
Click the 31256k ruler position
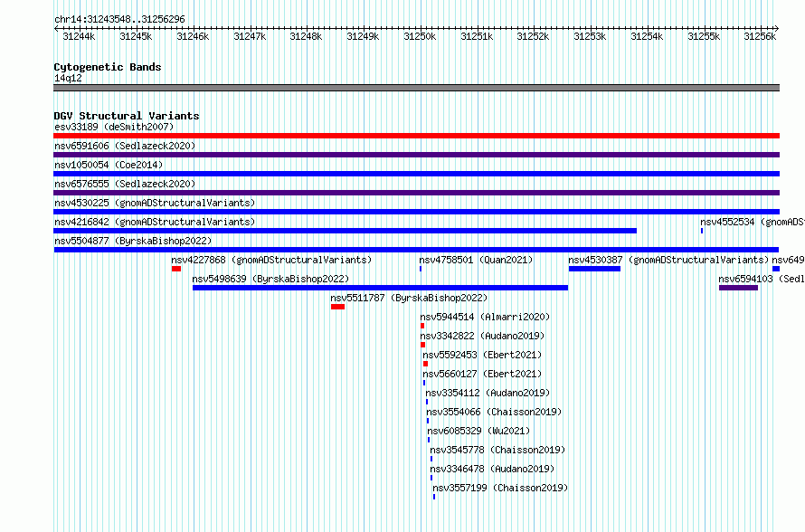(x=761, y=36)
